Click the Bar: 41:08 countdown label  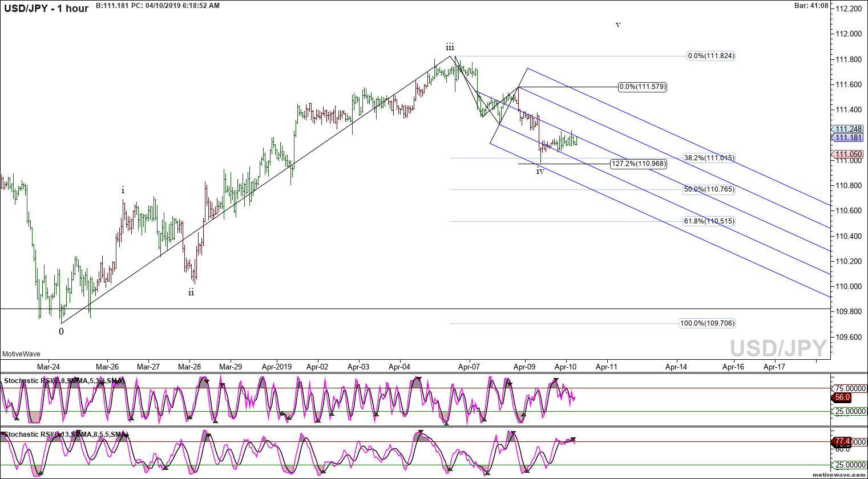point(811,6)
